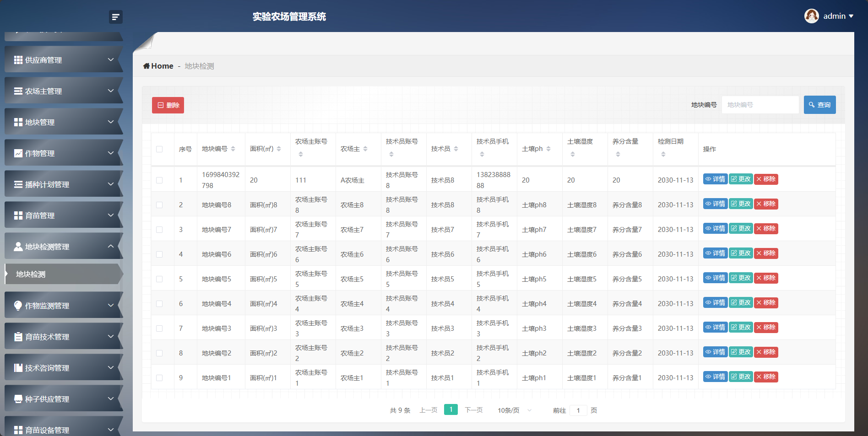Check the checkbox for 地块编号8 row

coord(159,205)
